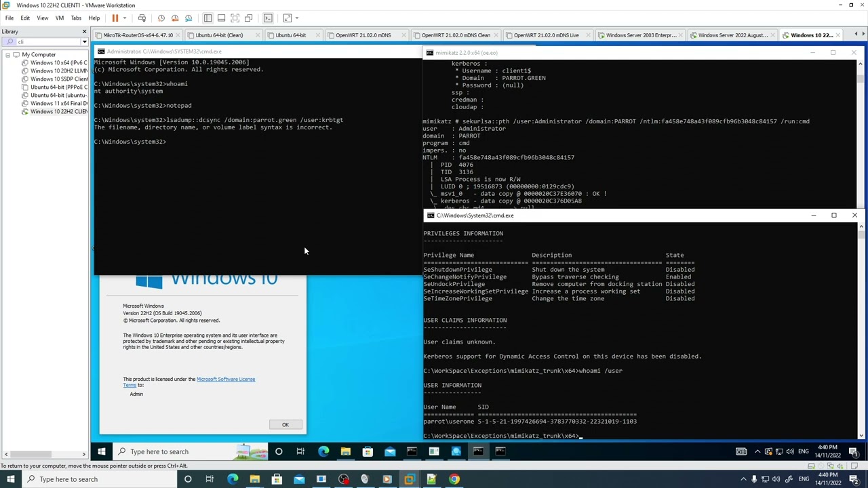Screen dimensions: 868x488
Task: Open the Tabs menu
Action: click(x=76, y=18)
